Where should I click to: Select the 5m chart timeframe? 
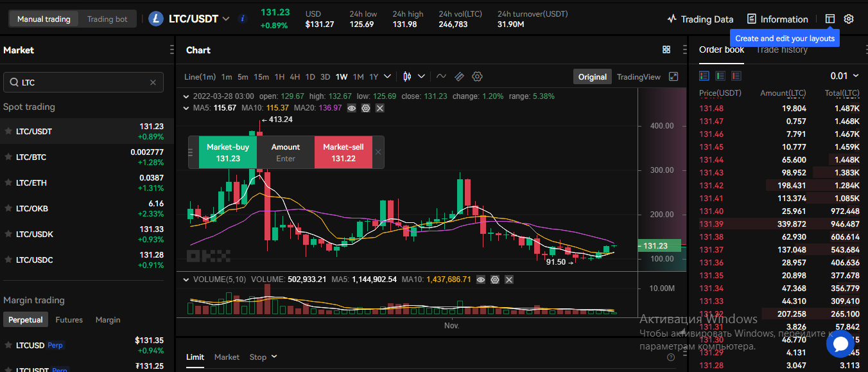click(x=243, y=76)
